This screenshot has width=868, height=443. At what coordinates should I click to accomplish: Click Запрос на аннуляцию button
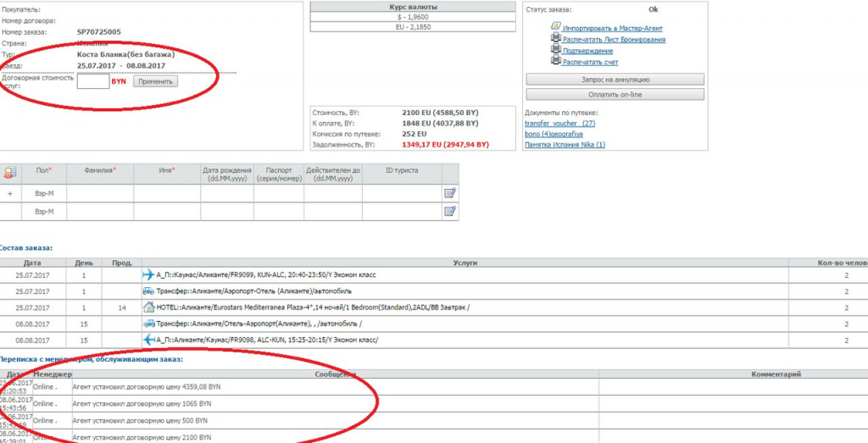click(615, 79)
